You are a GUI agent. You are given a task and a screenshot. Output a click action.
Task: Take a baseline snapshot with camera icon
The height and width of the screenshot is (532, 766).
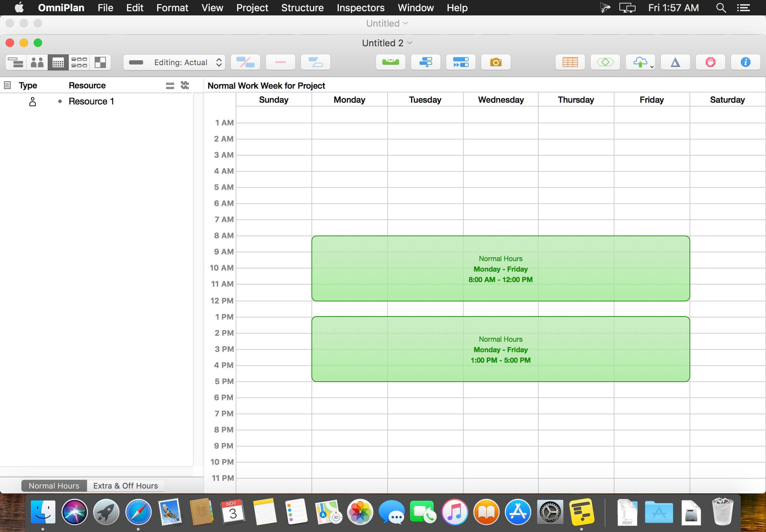coord(496,62)
